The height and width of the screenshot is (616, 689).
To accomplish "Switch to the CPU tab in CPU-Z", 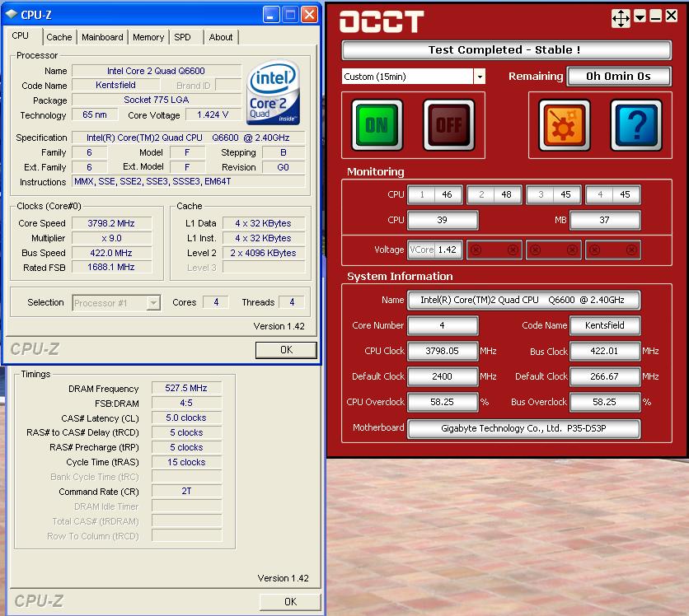I will tap(21, 36).
